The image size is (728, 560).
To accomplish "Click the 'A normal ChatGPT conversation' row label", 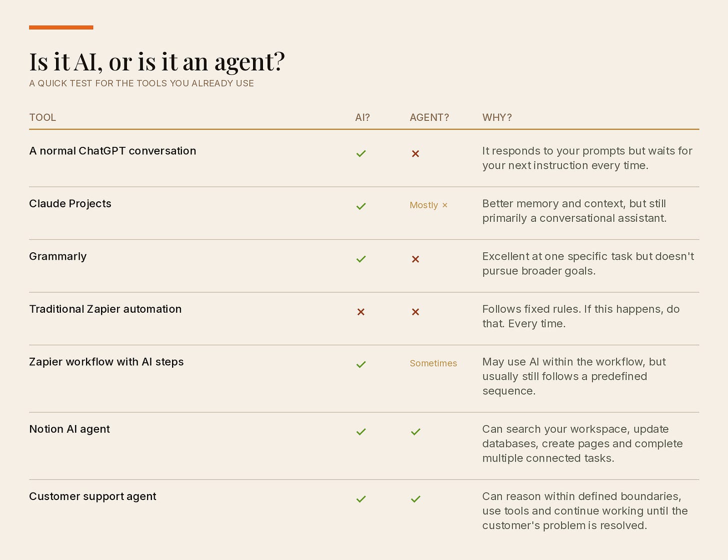I will 112,151.
